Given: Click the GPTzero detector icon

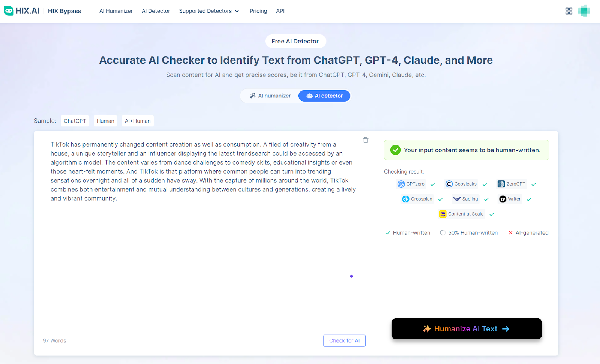Looking at the screenshot, I should [401, 184].
